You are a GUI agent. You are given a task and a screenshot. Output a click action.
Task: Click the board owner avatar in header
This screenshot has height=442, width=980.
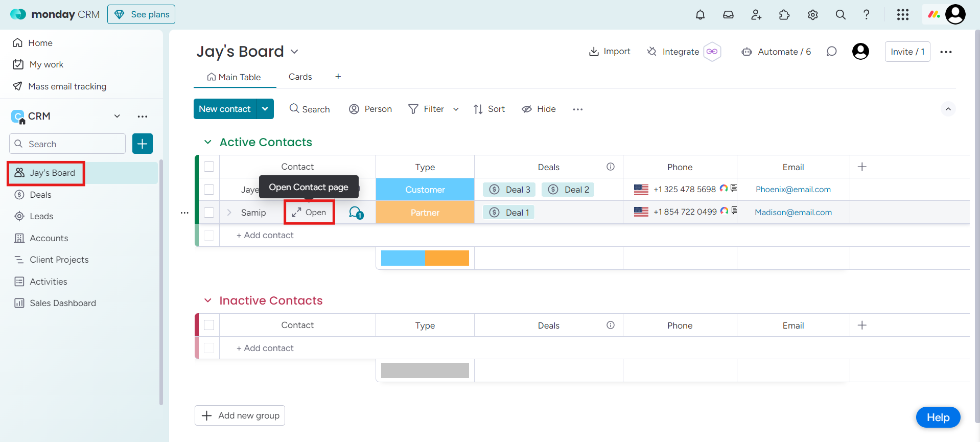[x=860, y=52]
